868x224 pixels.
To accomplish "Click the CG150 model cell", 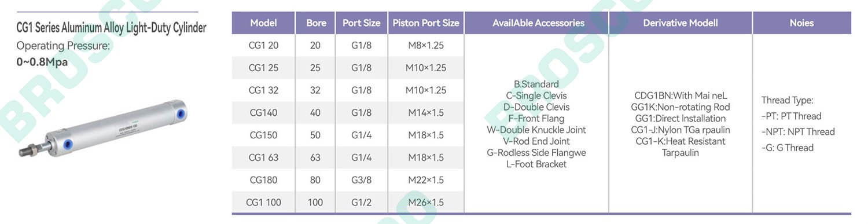I will click(263, 135).
